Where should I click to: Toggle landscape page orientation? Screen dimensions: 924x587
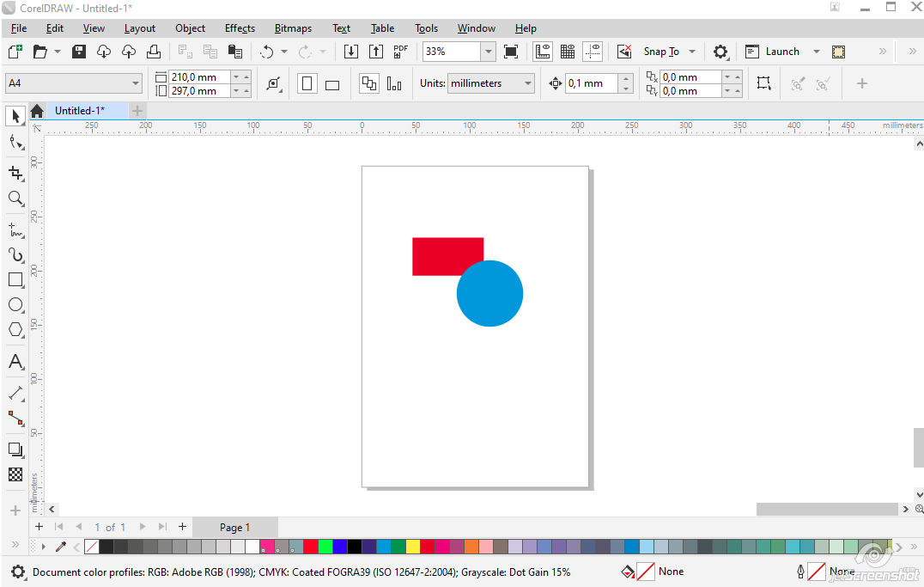[x=332, y=84]
